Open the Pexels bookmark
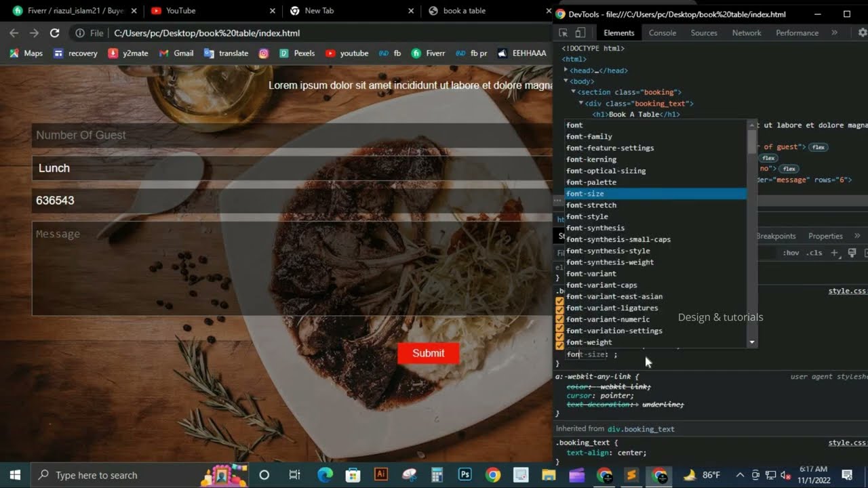The height and width of the screenshot is (488, 868). 297,53
